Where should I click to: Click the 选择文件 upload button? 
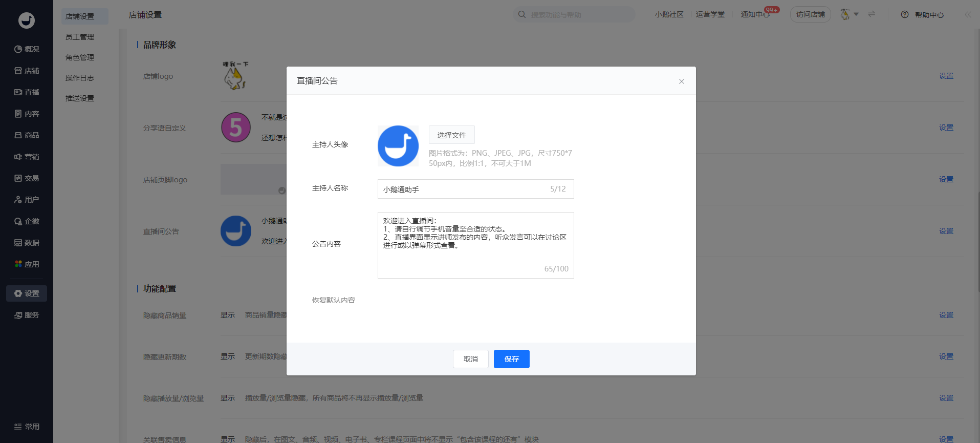coord(452,135)
